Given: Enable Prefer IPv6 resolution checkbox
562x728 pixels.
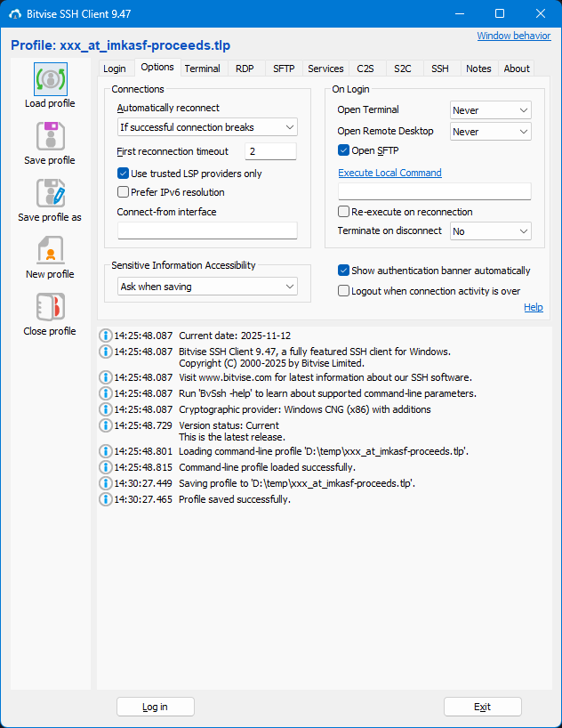Looking at the screenshot, I should click(124, 191).
